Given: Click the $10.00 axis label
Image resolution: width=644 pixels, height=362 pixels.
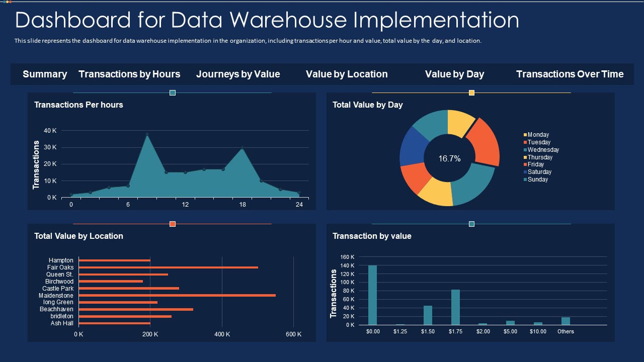Looking at the screenshot, I should (x=538, y=331).
